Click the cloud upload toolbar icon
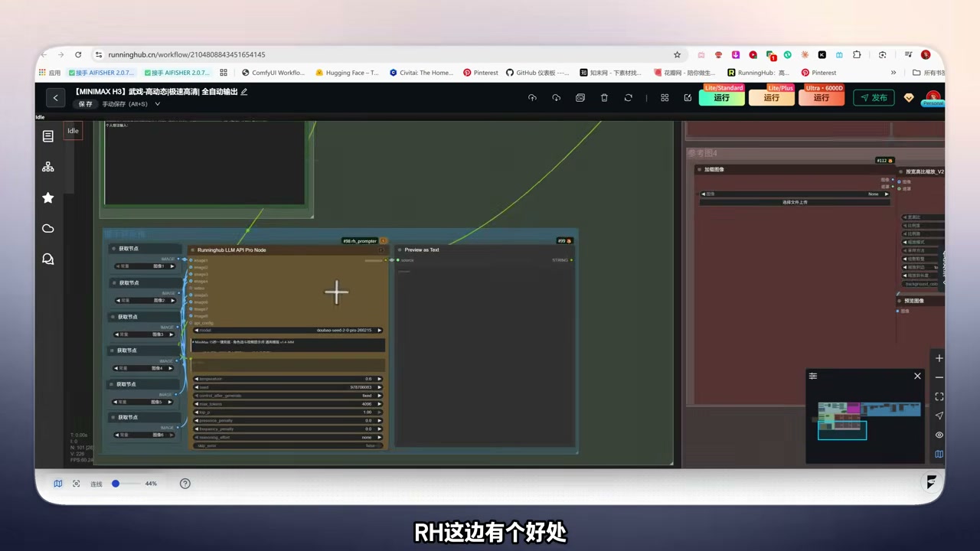This screenshot has height=551, width=980. point(532,98)
